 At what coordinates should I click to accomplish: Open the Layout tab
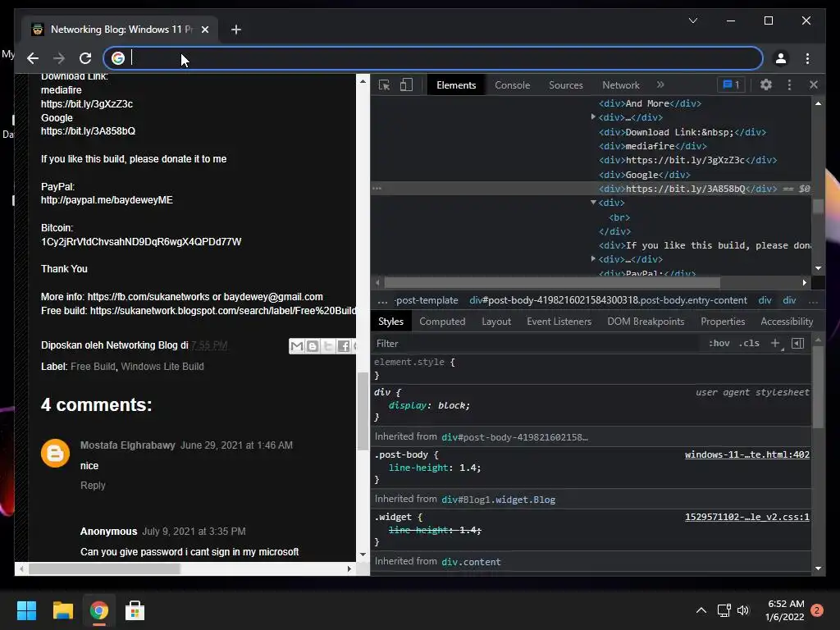coord(496,322)
